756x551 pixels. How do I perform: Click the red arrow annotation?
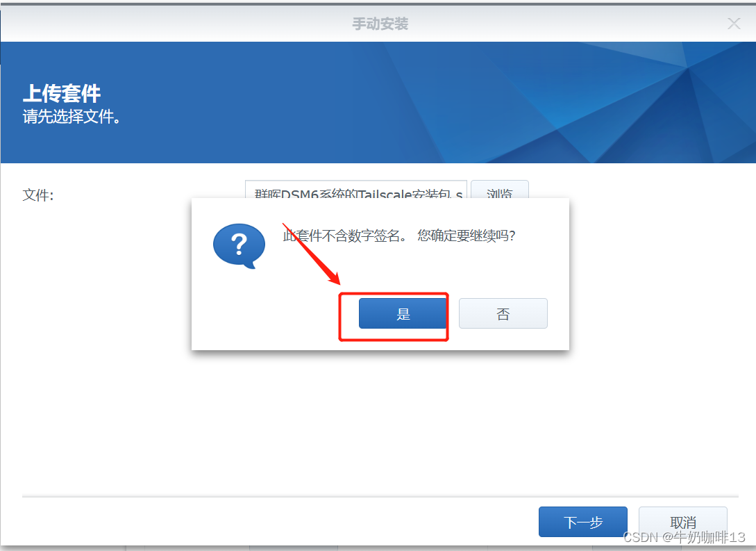coord(311,254)
